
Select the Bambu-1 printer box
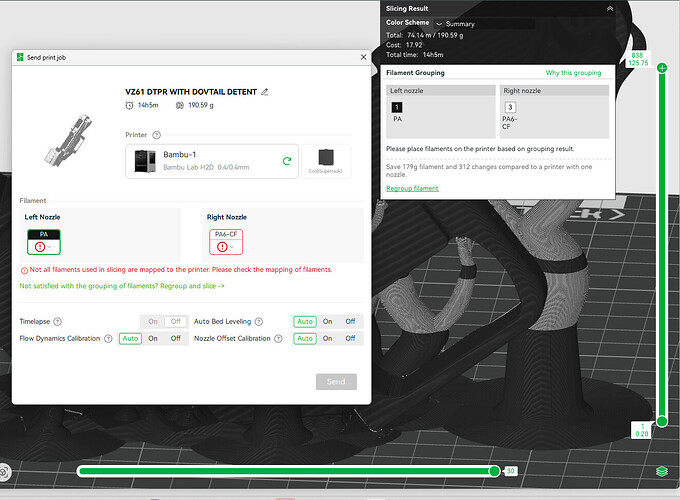point(212,161)
